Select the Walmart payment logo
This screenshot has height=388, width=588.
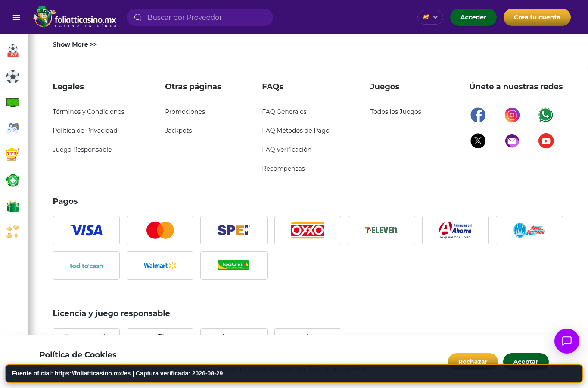point(160,266)
